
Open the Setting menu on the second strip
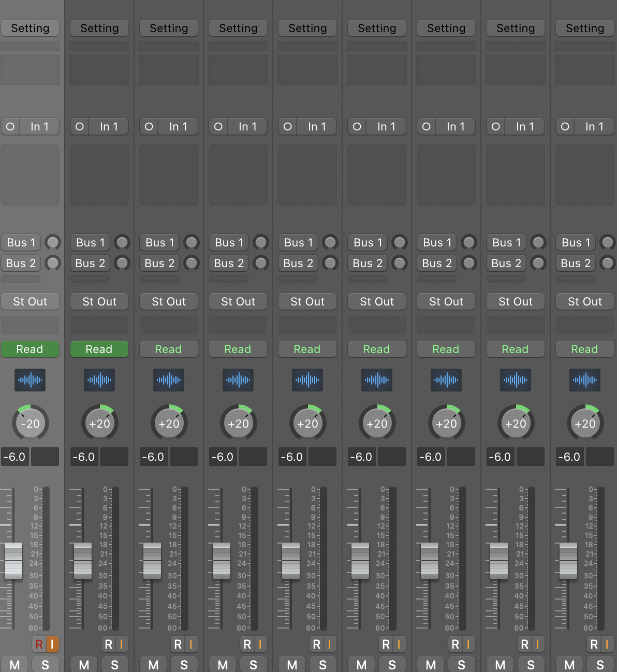pos(99,28)
